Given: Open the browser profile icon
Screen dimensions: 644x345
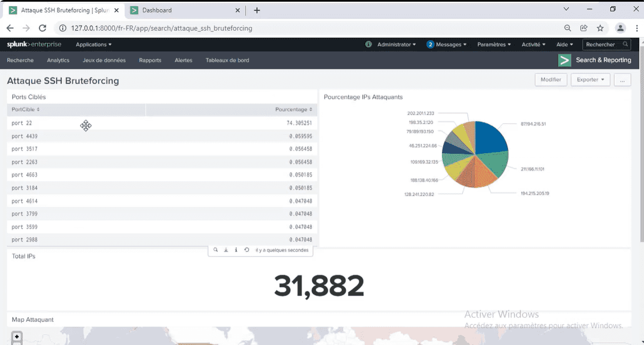Looking at the screenshot, I should [x=620, y=29].
